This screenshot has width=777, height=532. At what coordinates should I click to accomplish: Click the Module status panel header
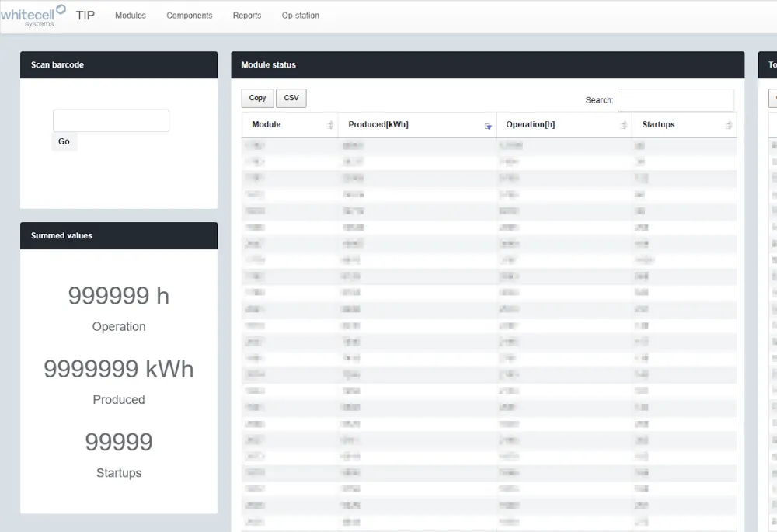pyautogui.click(x=487, y=65)
